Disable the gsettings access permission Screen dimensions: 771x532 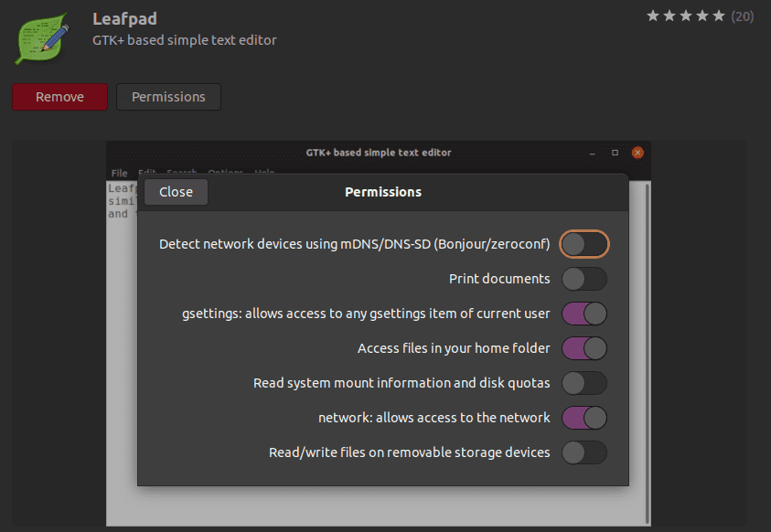pyautogui.click(x=584, y=314)
